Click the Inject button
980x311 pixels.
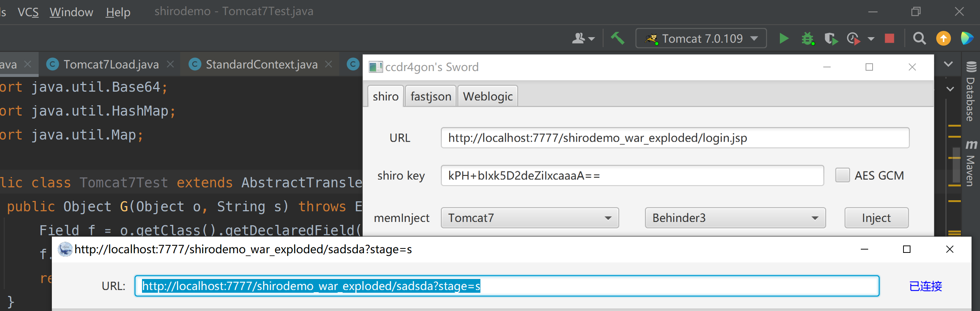876,218
